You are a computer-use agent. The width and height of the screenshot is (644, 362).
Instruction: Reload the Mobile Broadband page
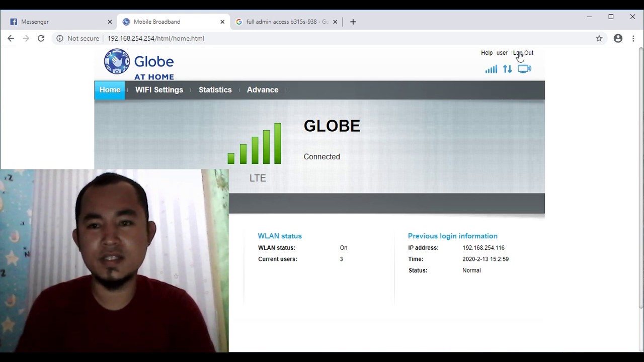tap(41, 38)
